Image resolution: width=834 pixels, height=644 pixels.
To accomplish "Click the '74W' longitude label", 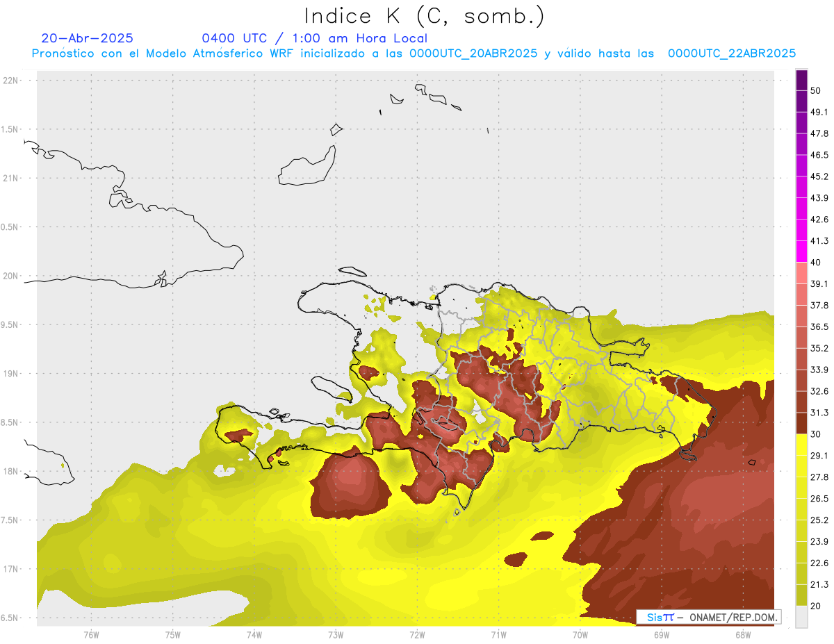I will pos(254,635).
